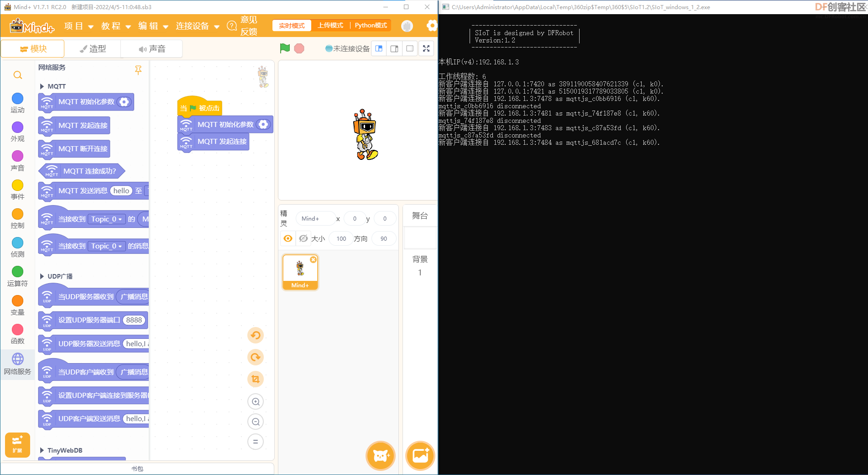
Task: Select the large stage layout
Action: click(394, 48)
